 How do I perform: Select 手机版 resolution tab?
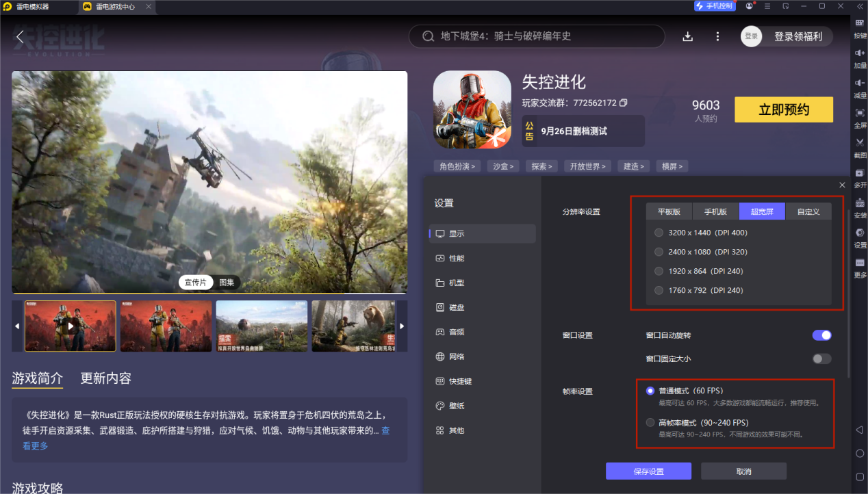(x=715, y=211)
